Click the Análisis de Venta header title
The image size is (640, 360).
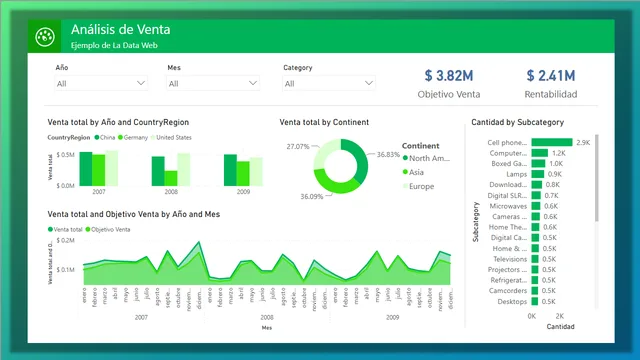coord(120,29)
